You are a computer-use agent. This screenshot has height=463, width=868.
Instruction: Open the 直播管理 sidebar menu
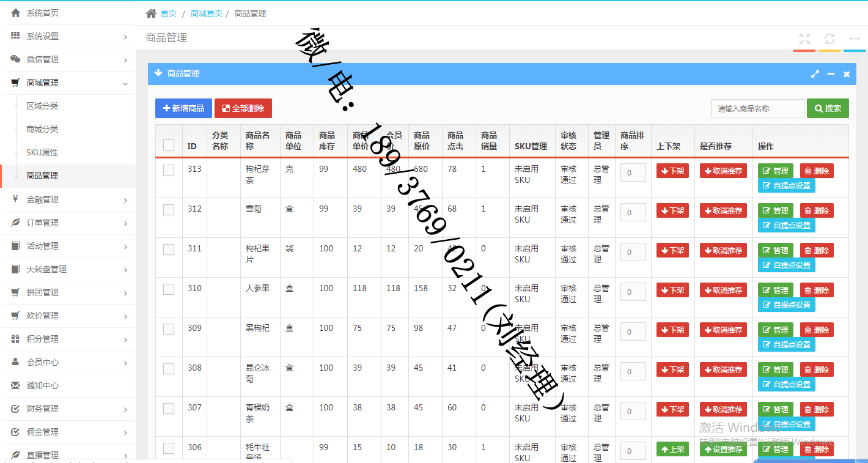coord(43,455)
